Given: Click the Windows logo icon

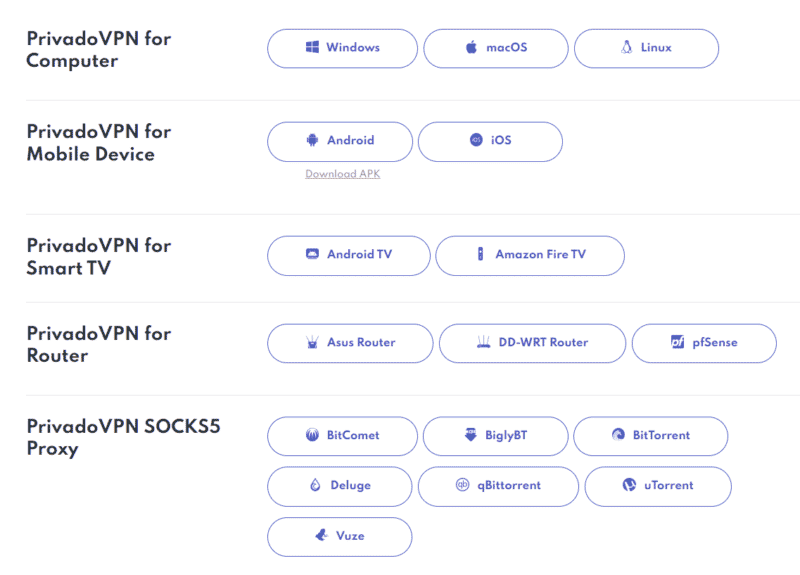Looking at the screenshot, I should coord(312,47).
